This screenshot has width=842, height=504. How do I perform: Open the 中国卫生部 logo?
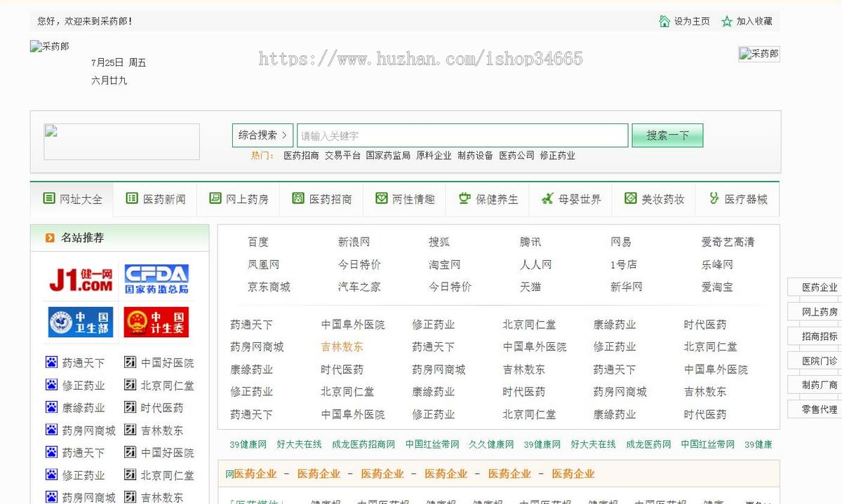tap(80, 322)
